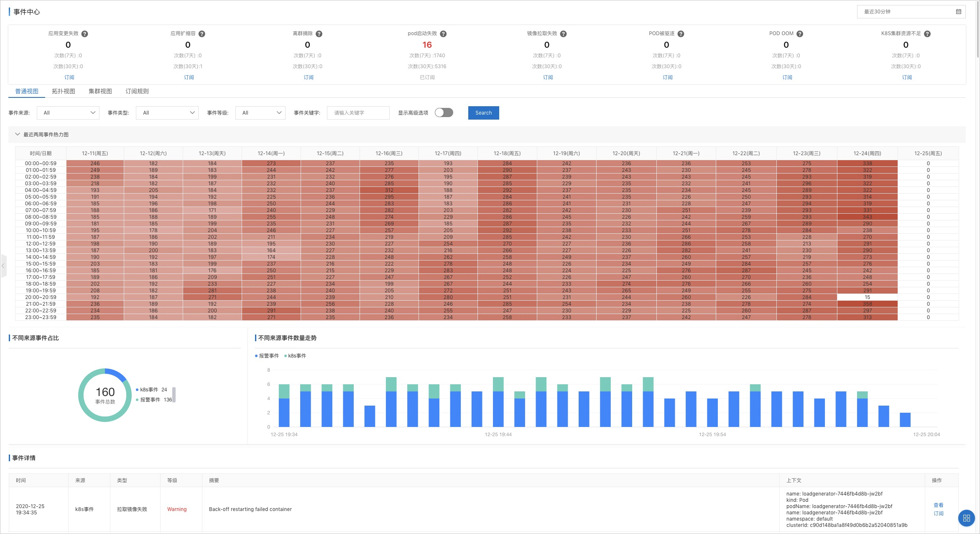Click 订阅 link in event details row
This screenshot has height=534, width=980.
coord(938,514)
